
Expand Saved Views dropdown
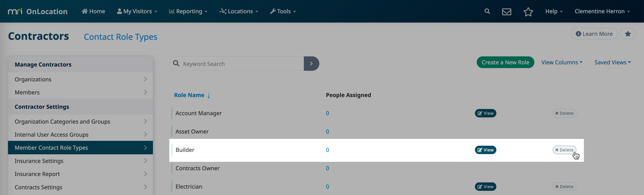coord(612,62)
